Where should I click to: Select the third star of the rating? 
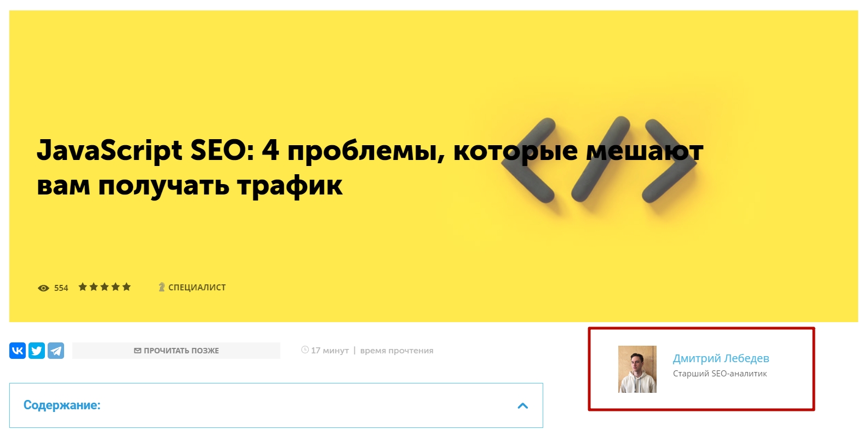click(105, 287)
